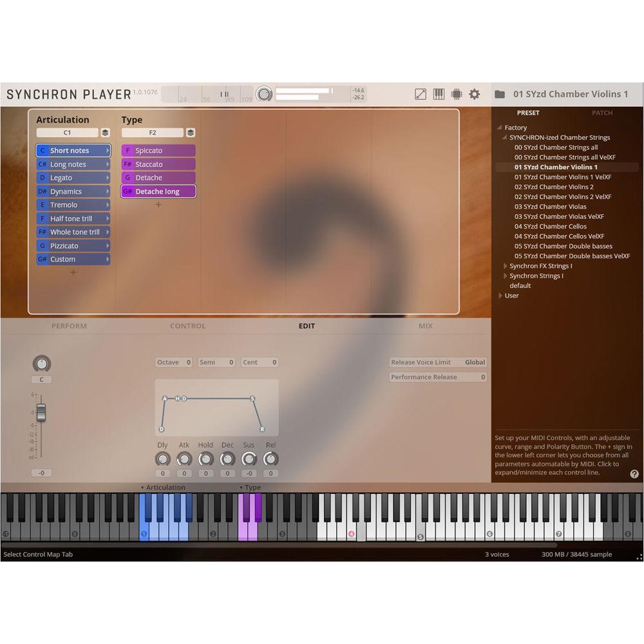Switch to the PERFORM tab
The height and width of the screenshot is (644, 644).
69,326
